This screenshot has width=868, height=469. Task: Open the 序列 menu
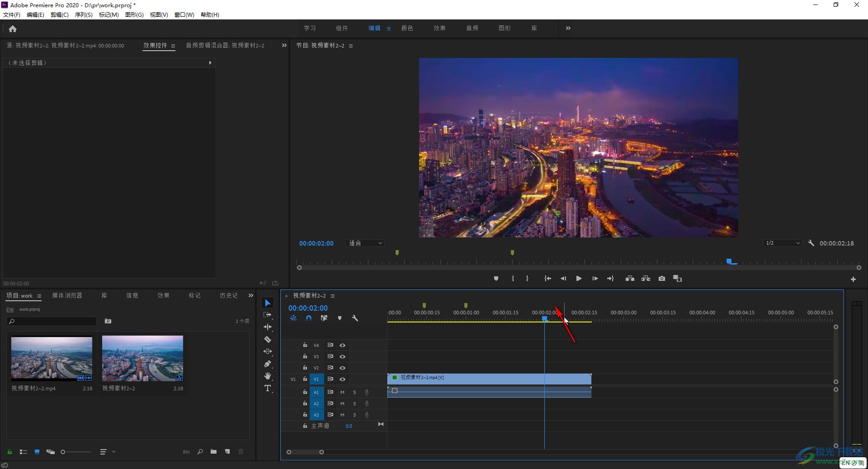click(x=84, y=15)
